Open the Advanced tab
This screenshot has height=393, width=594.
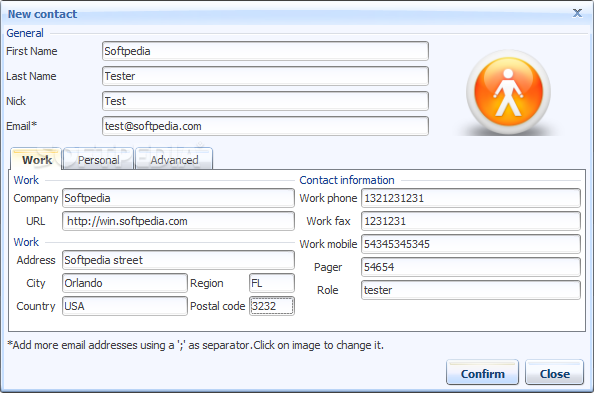click(x=174, y=160)
